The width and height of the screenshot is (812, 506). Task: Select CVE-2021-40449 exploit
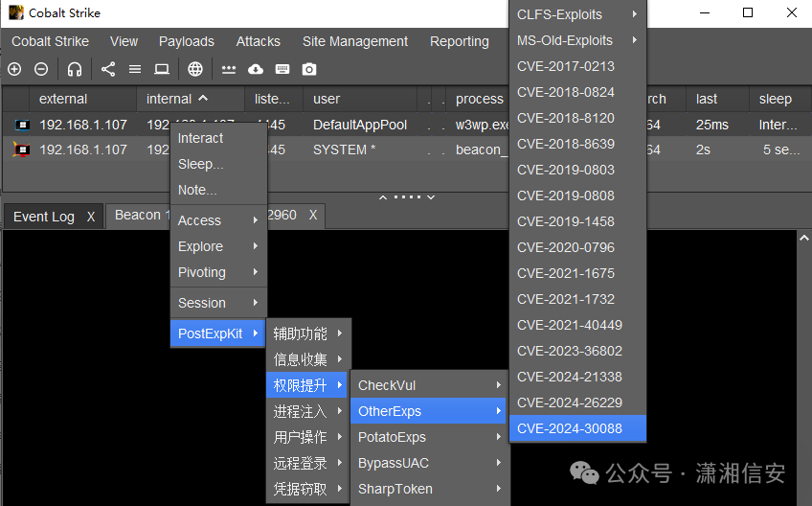pyautogui.click(x=577, y=325)
